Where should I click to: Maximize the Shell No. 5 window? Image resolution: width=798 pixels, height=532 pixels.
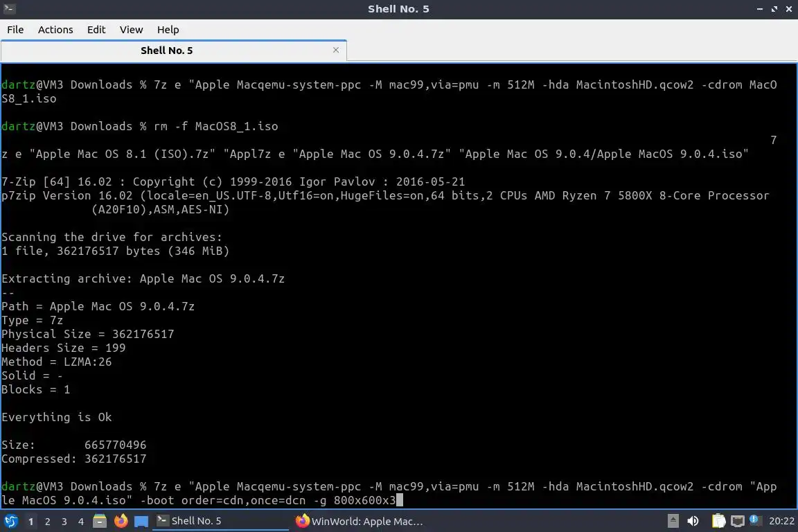774,8
